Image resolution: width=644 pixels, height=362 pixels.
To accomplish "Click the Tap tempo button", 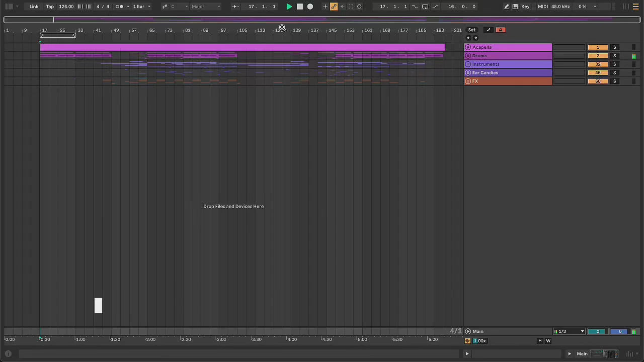I will click(x=50, y=7).
